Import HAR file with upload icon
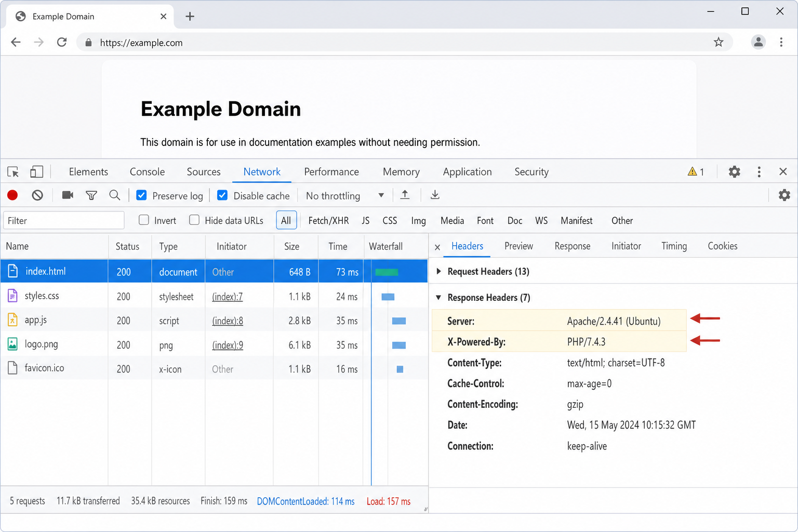Screen dimensions: 798x532 [405, 195]
